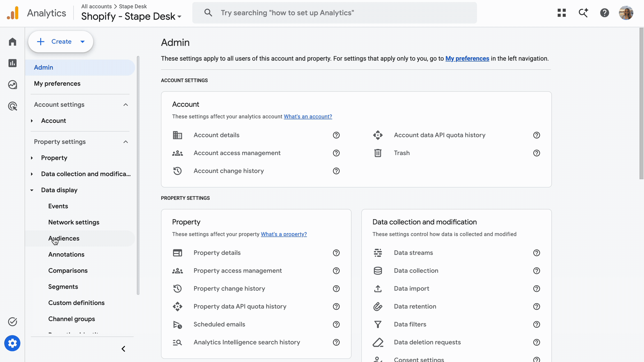The width and height of the screenshot is (644, 362).
Task: Open the Create dropdown button
Action: pyautogui.click(x=61, y=42)
